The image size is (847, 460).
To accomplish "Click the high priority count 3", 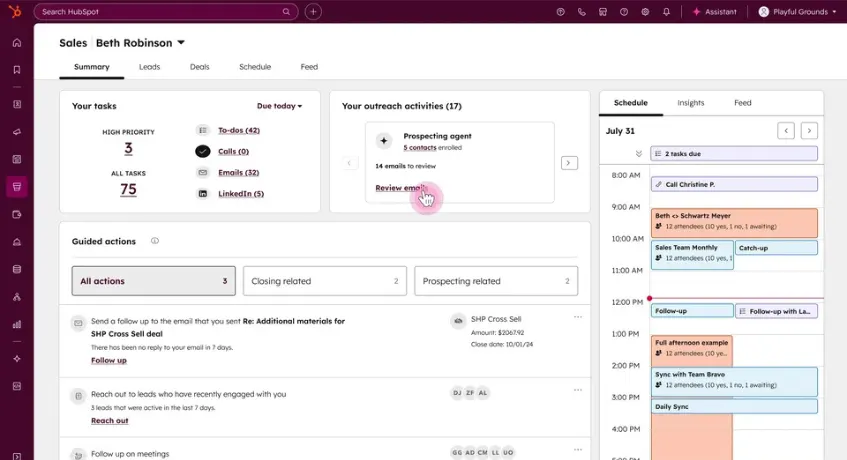I will click(128, 148).
